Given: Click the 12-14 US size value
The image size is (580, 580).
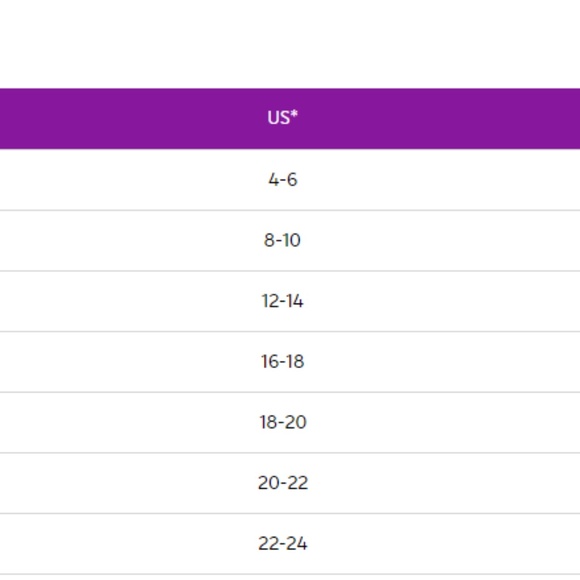Looking at the screenshot, I should coord(283,301).
